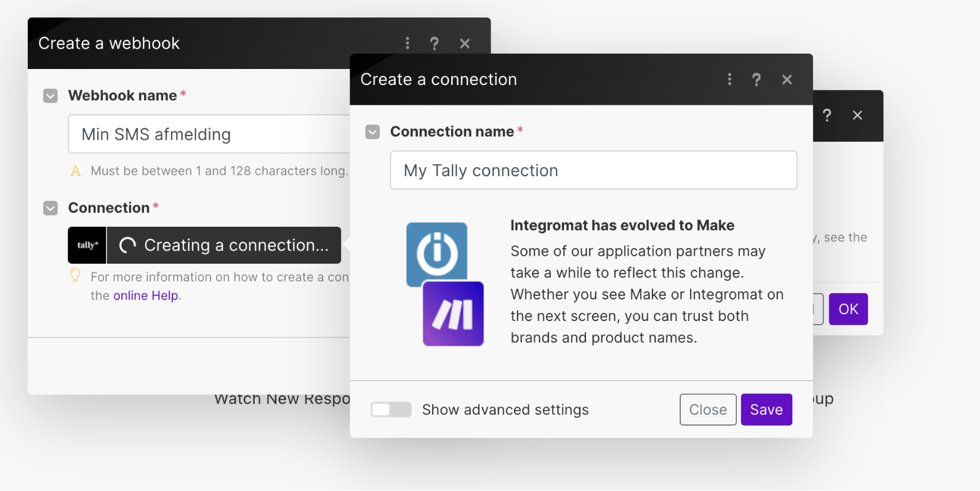Collapse the Webhook name field chevron
The image size is (980, 491).
[50, 95]
